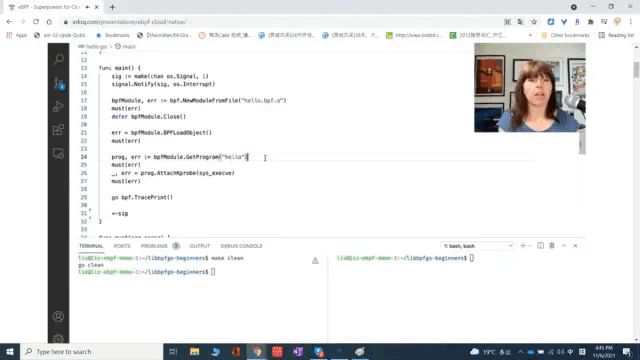Screen dimensions: 640x360
Task: Open File Explorer from the taskbar
Action: (x=194, y=351)
